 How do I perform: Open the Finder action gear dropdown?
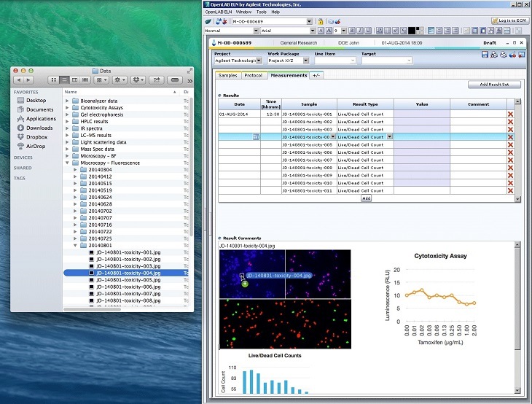point(120,80)
